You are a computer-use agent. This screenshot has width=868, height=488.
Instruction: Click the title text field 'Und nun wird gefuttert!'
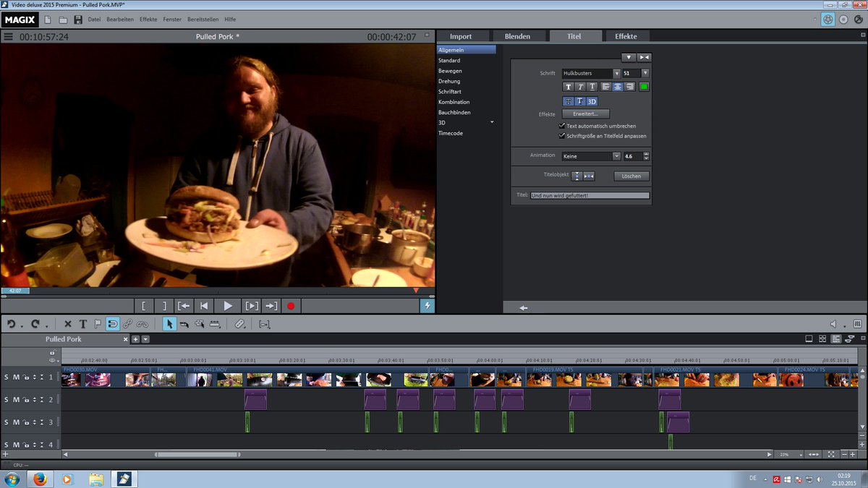[590, 196]
